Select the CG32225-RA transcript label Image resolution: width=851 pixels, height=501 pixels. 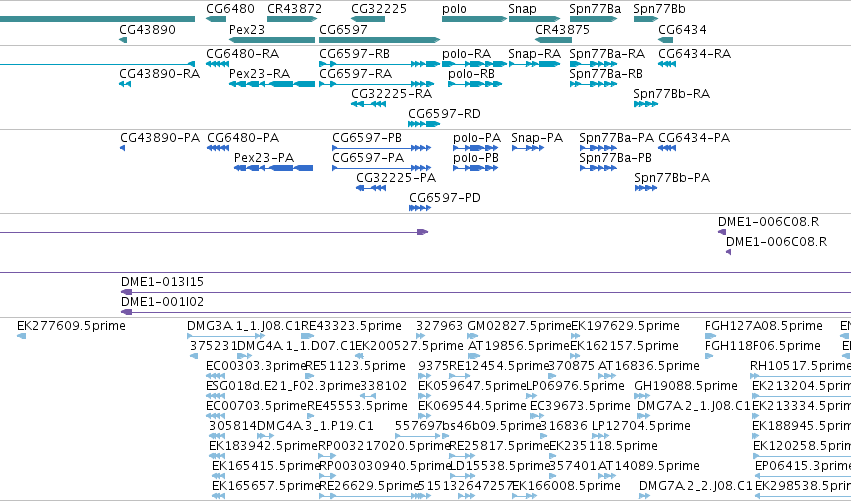(x=391, y=94)
